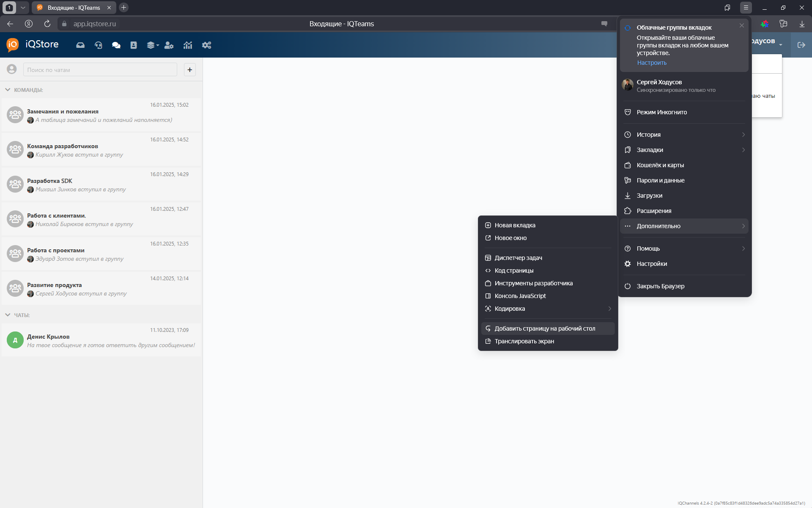Open the 'Замечания и пожелания' team chat

[x=101, y=115]
